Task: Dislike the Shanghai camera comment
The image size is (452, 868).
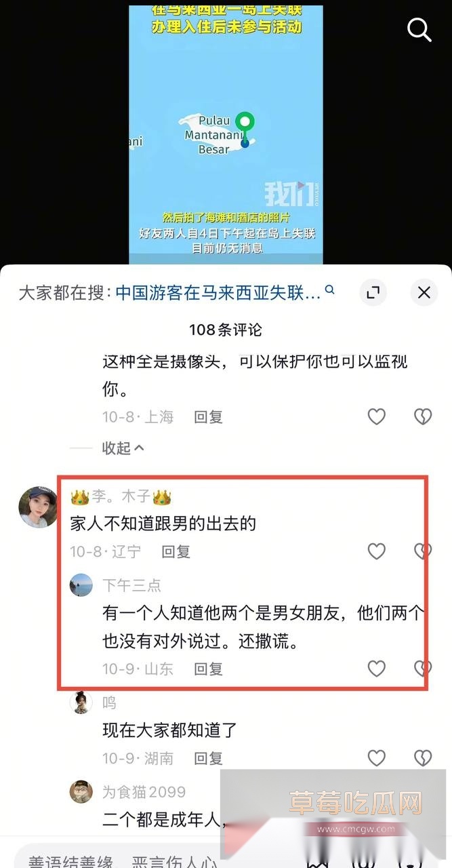Action: point(423,416)
